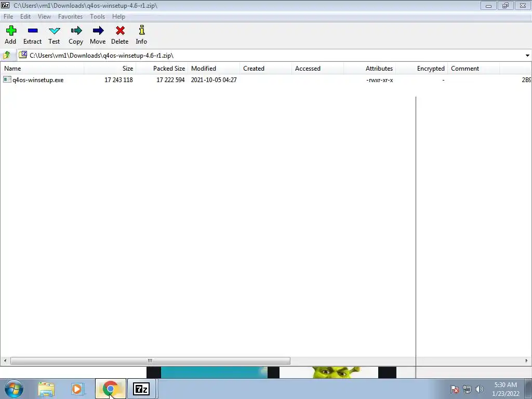This screenshot has width=532, height=399.
Task: Open the Tools menu
Action: pos(97,16)
